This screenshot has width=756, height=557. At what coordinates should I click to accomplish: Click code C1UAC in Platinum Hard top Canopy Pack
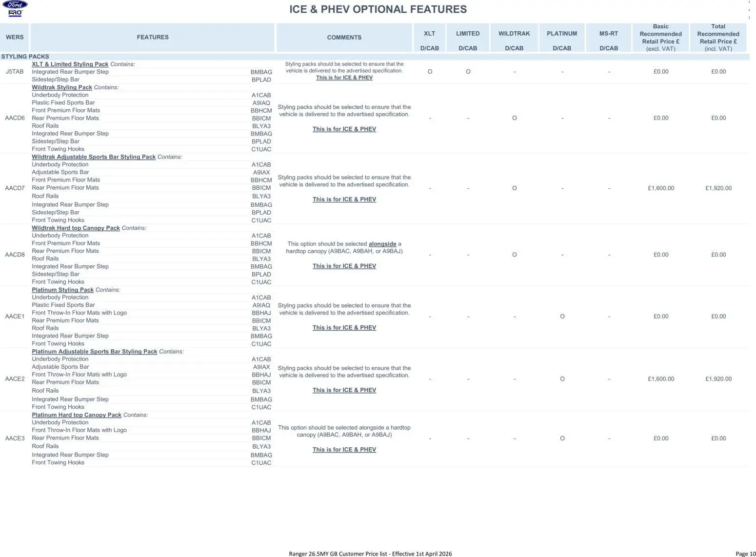click(261, 463)
